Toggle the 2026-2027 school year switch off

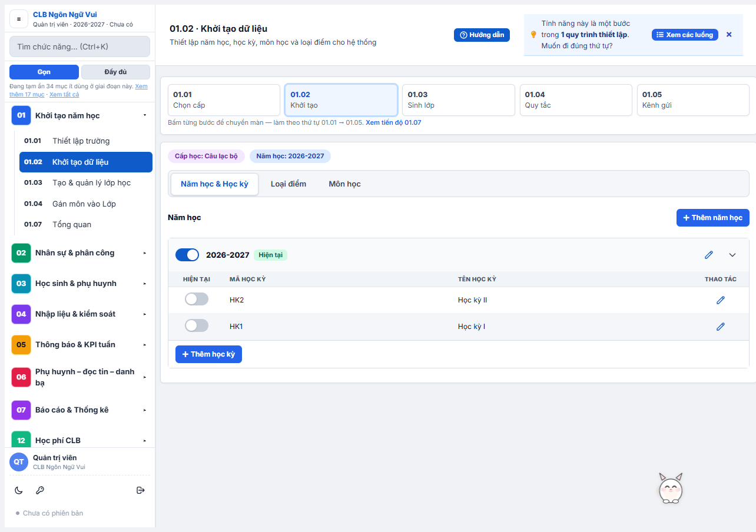(x=187, y=255)
